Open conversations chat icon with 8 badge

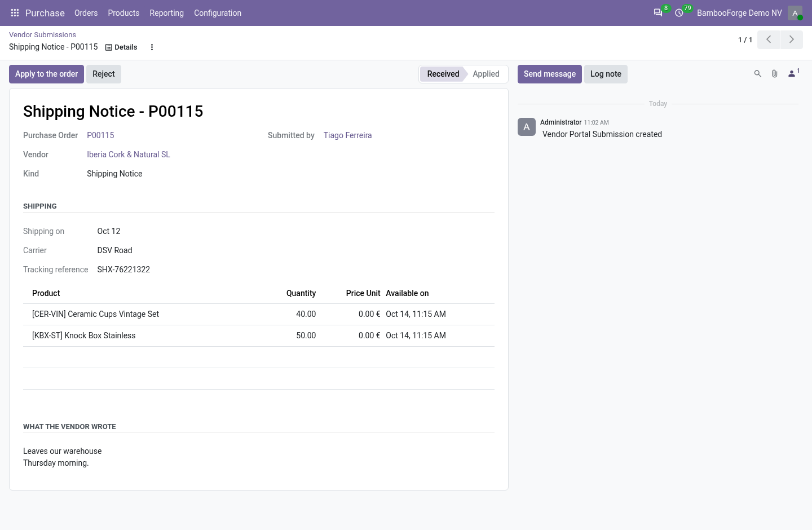point(658,12)
